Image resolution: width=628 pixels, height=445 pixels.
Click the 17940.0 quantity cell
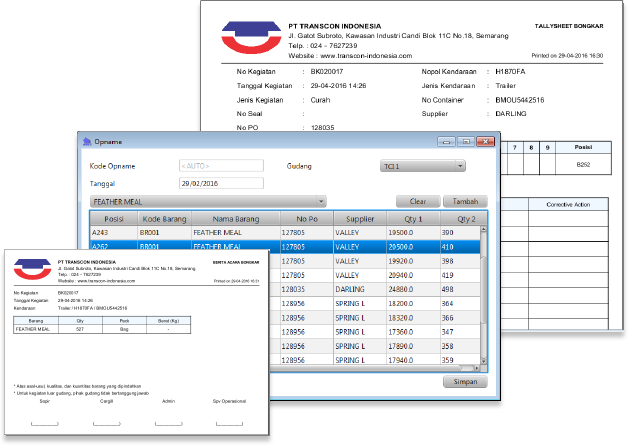click(413, 360)
